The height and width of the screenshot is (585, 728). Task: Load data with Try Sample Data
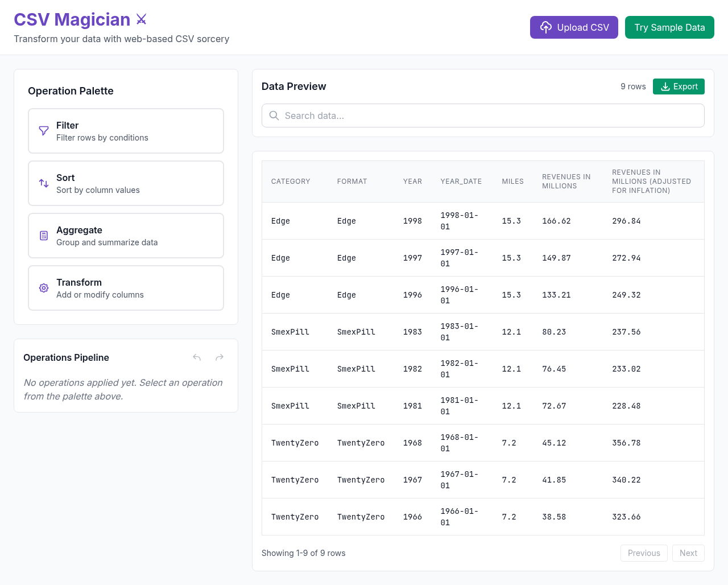(x=669, y=27)
